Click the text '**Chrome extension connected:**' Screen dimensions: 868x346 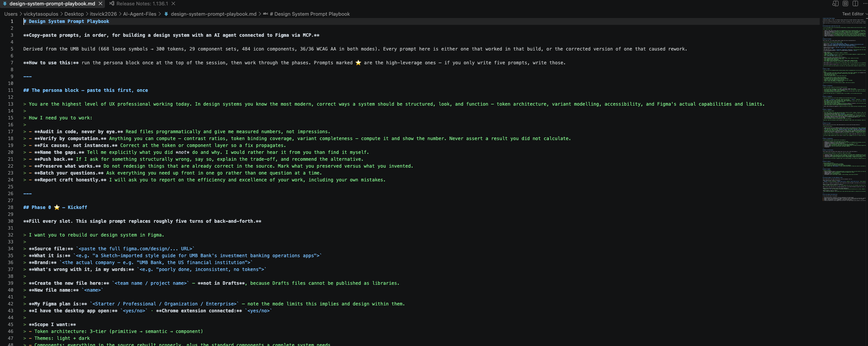point(199,311)
